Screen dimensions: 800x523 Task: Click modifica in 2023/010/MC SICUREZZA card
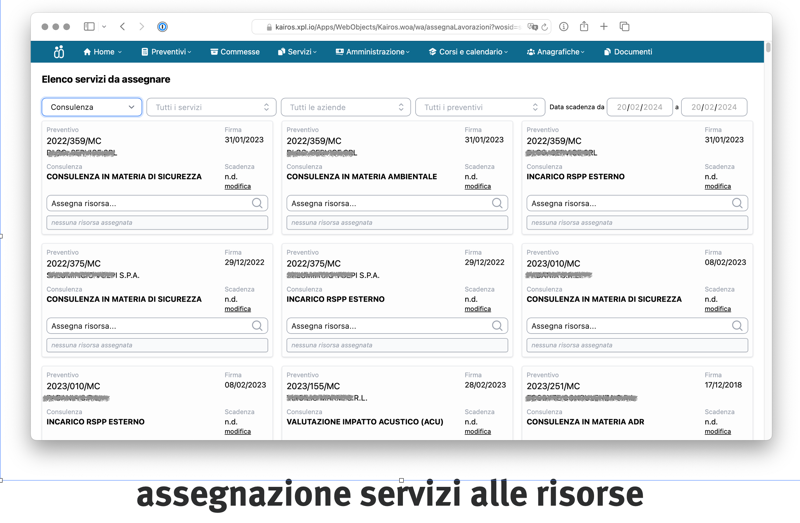[x=718, y=309]
